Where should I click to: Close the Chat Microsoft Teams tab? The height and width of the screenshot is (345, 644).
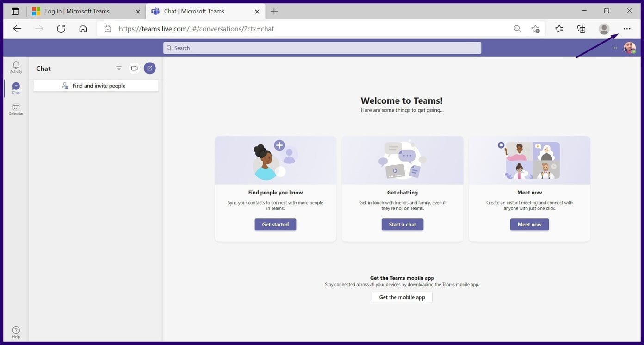[257, 12]
